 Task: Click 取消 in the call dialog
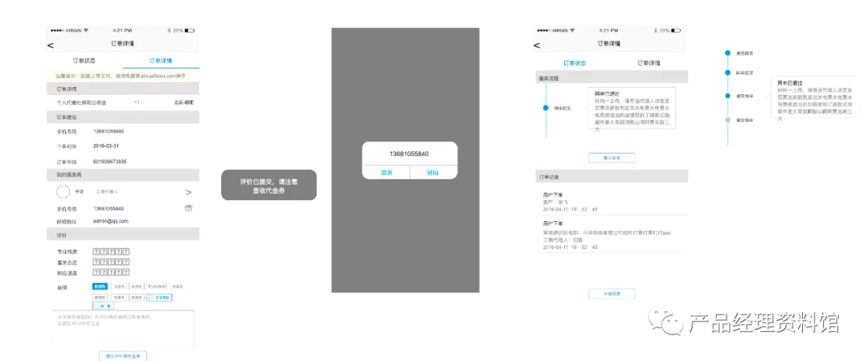[386, 173]
